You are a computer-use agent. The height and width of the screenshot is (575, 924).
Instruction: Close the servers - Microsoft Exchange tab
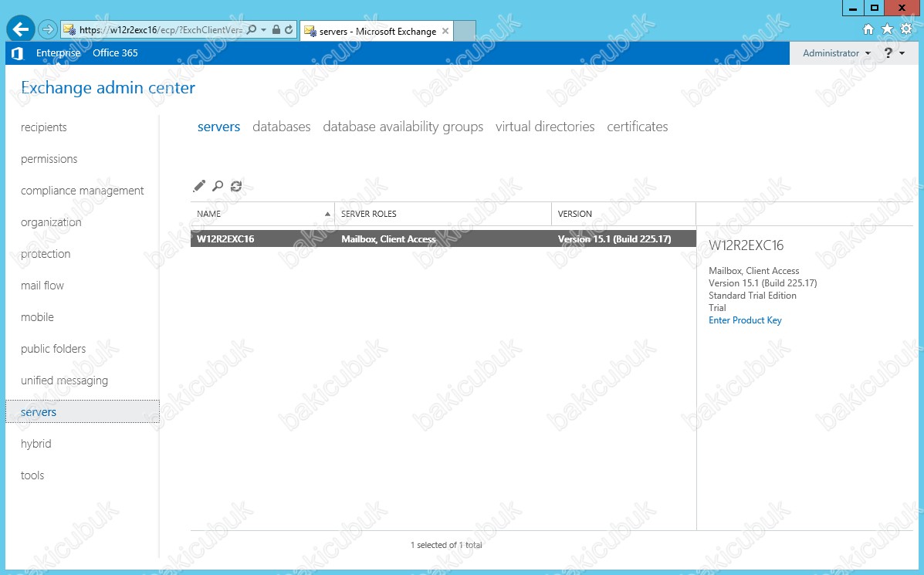point(445,31)
